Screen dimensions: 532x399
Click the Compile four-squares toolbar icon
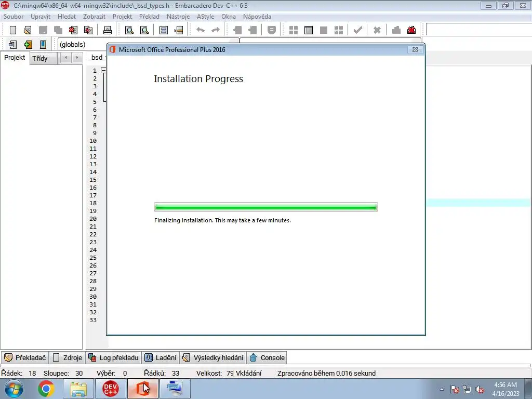click(x=294, y=30)
